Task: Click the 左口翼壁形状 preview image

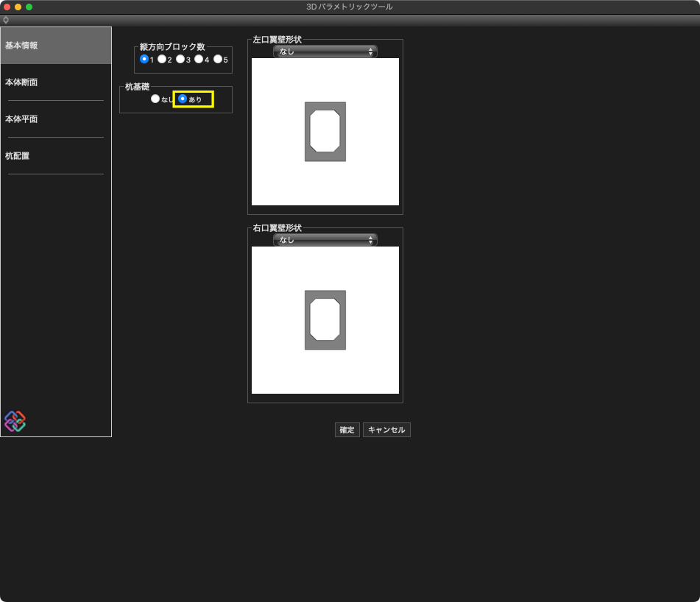Action: (325, 132)
